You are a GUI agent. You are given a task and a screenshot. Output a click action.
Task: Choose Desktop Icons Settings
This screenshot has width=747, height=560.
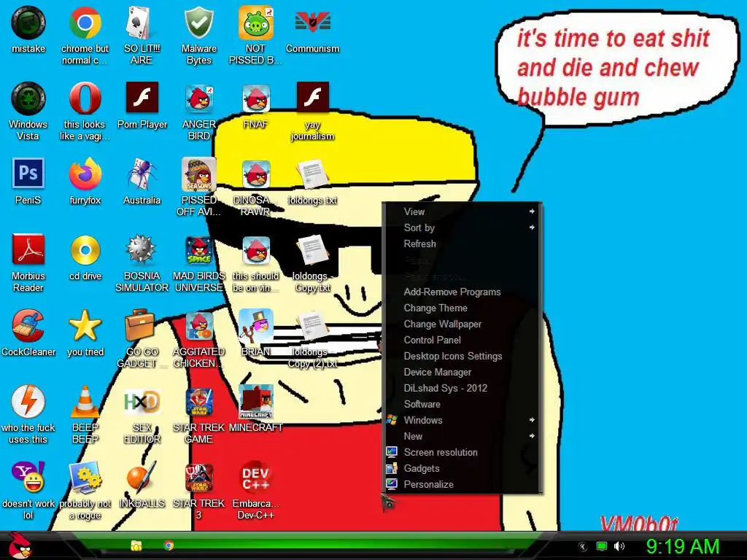(x=462, y=356)
